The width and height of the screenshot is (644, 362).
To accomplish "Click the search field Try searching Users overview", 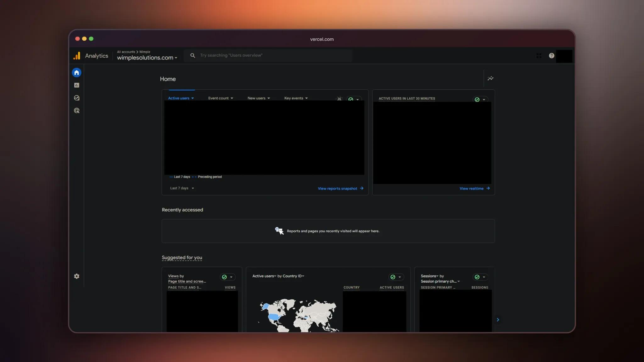I will tap(268, 55).
